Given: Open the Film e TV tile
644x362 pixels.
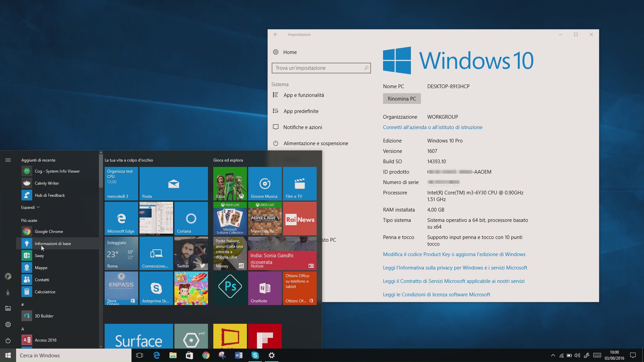Looking at the screenshot, I should pos(300,184).
